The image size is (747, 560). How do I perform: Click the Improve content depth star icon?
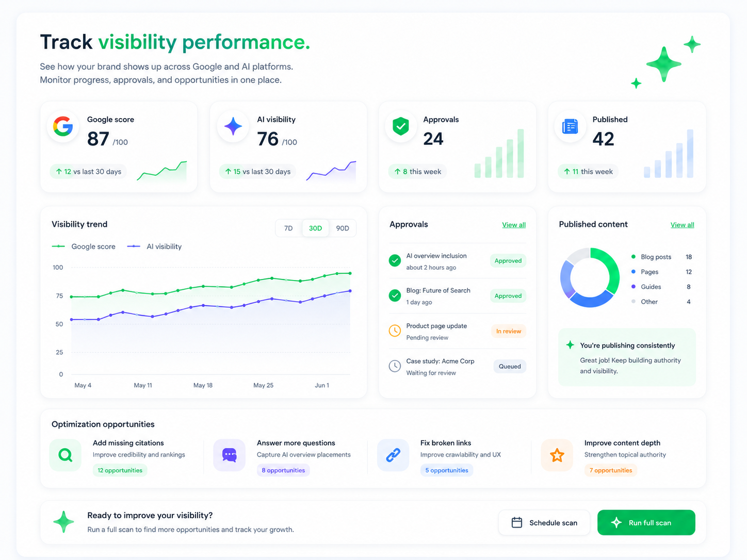[557, 455]
